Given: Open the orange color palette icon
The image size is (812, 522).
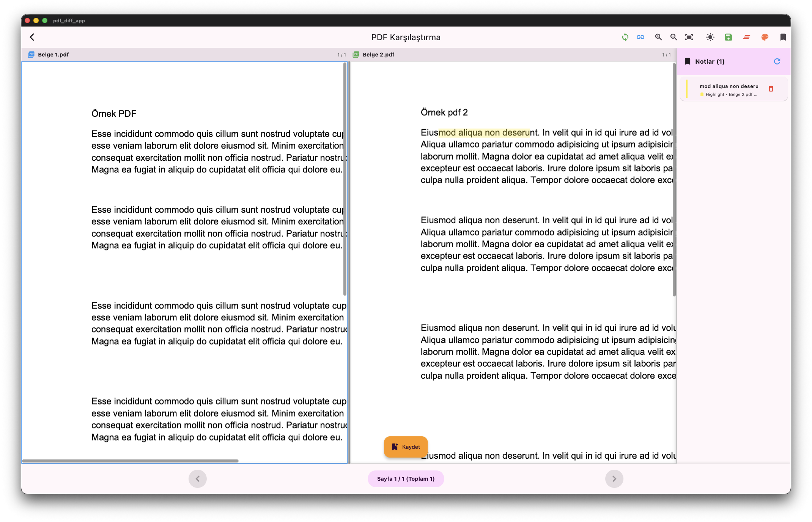Looking at the screenshot, I should [x=765, y=37].
